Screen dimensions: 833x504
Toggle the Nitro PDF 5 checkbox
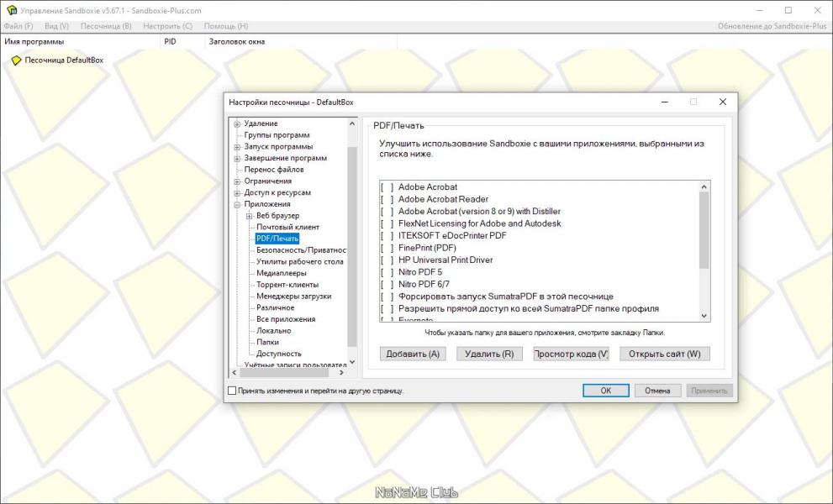pyautogui.click(x=387, y=272)
